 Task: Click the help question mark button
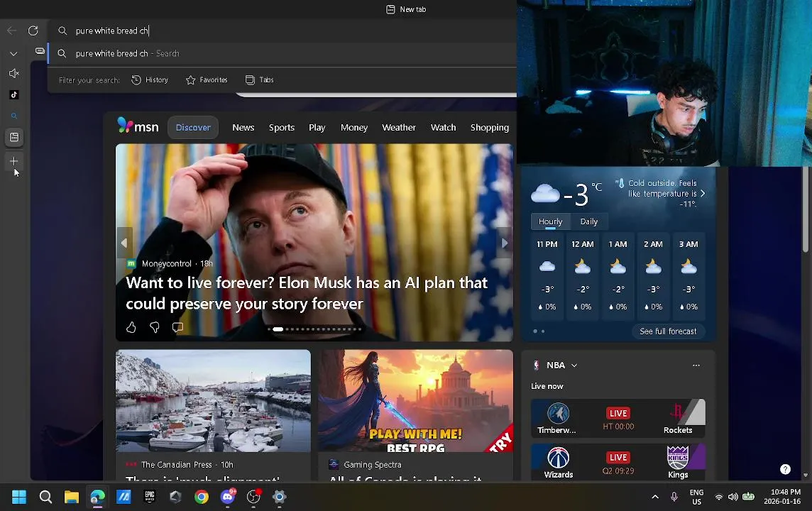785,469
